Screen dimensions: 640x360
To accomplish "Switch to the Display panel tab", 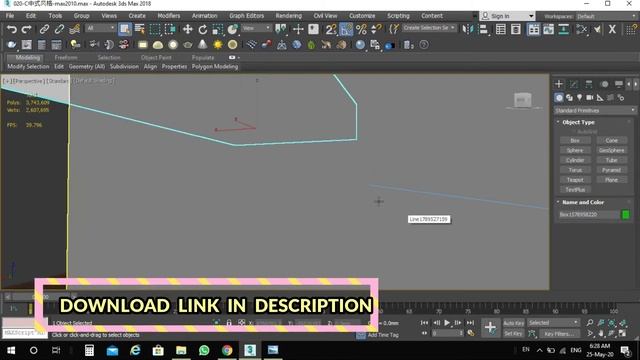I will click(619, 84).
